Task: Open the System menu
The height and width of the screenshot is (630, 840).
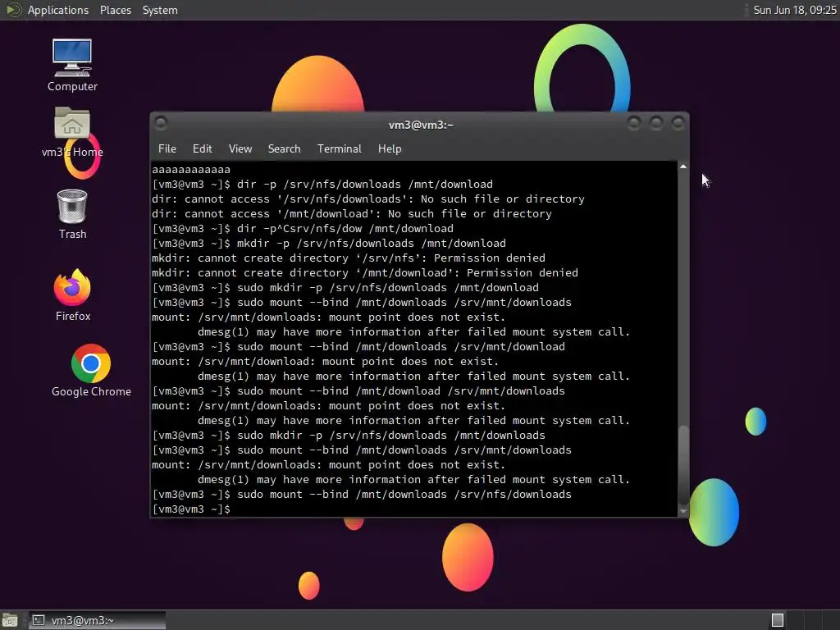Action: (160, 10)
